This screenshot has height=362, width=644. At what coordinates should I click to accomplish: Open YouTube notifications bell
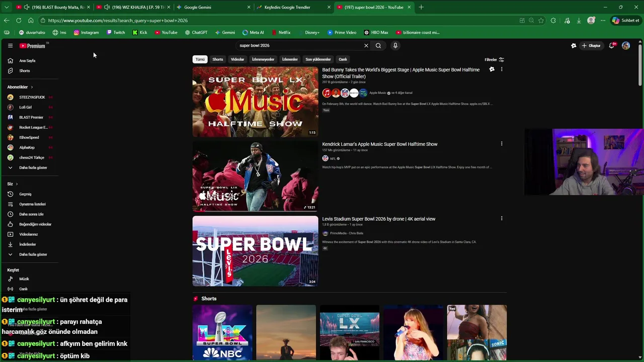tap(611, 46)
